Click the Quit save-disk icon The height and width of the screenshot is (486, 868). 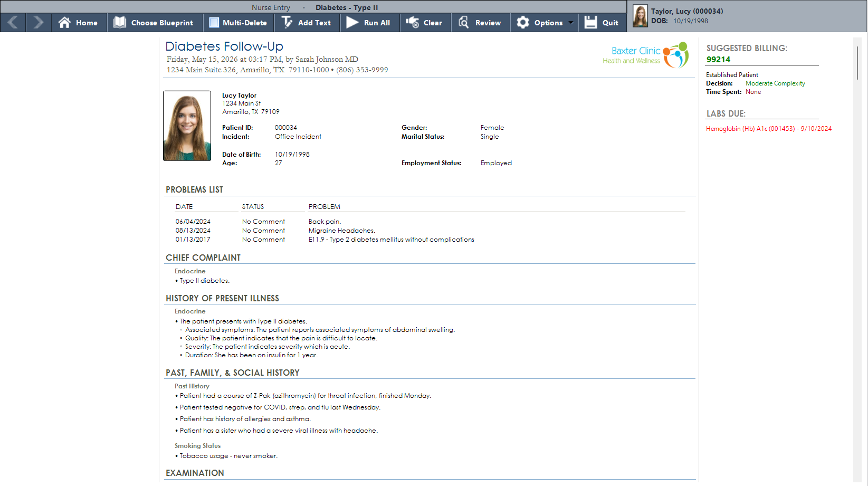pyautogui.click(x=591, y=23)
